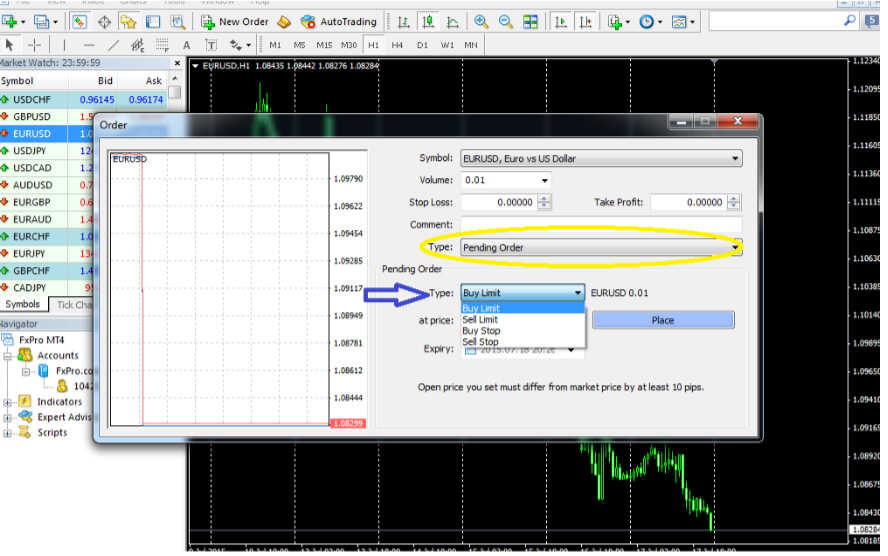Image resolution: width=888 pixels, height=556 pixels.
Task: Click the zoom out magnifier icon
Action: click(505, 21)
